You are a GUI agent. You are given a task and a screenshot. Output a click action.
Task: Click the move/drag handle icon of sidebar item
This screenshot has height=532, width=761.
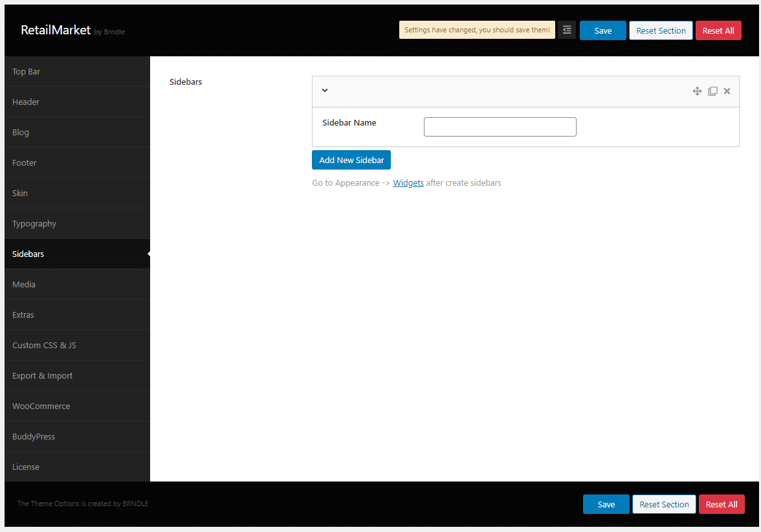coord(697,91)
